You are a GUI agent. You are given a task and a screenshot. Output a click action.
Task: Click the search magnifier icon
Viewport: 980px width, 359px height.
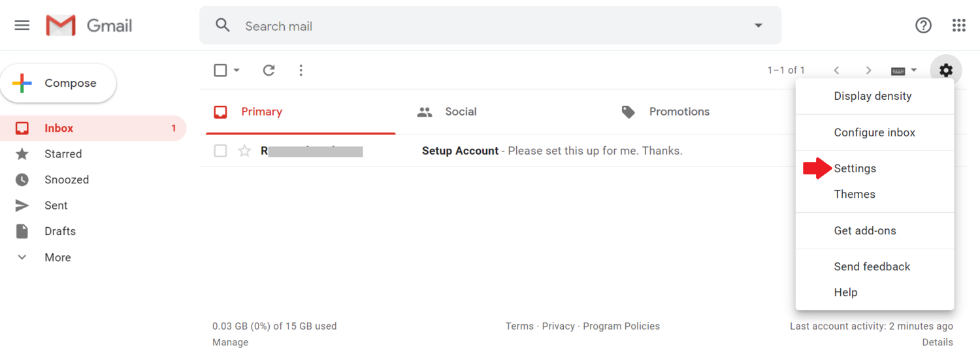point(223,25)
